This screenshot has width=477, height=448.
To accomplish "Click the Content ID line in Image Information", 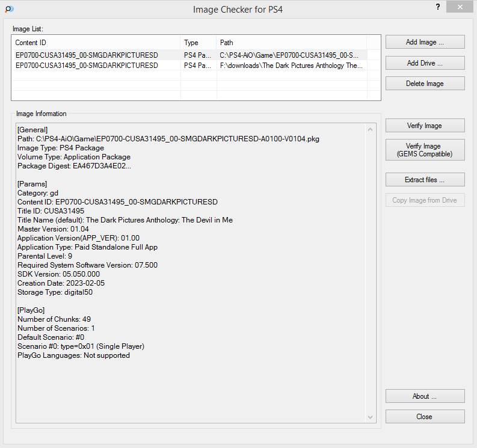I will (117, 202).
